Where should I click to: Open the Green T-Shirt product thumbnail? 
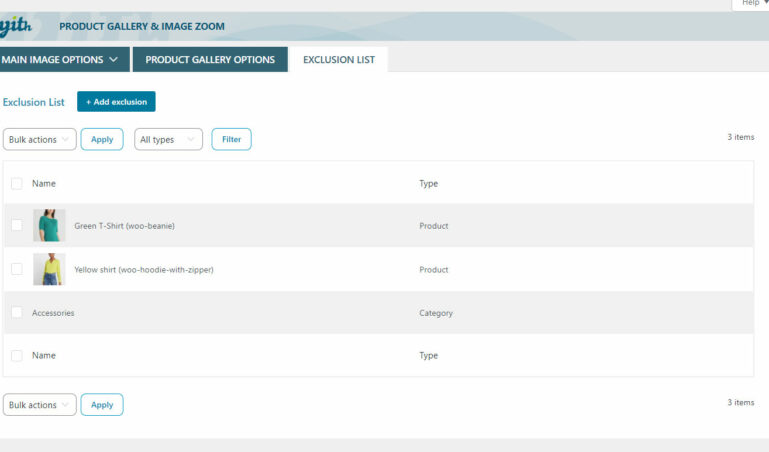pos(49,226)
